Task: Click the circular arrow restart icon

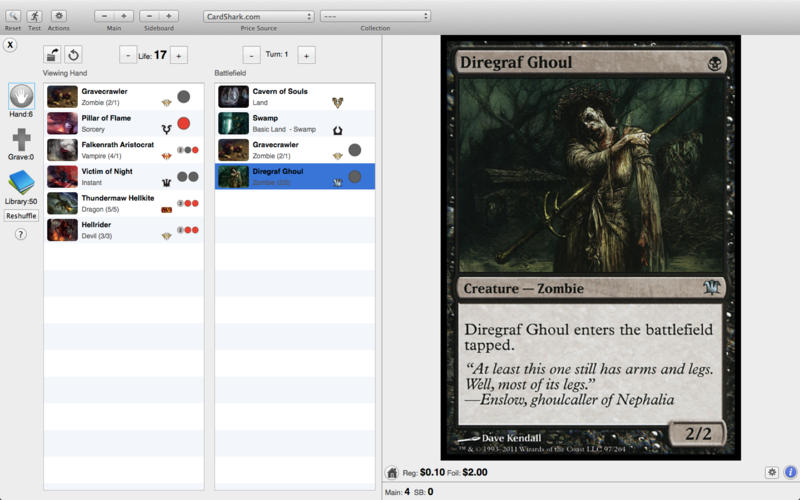Action: 73,55
